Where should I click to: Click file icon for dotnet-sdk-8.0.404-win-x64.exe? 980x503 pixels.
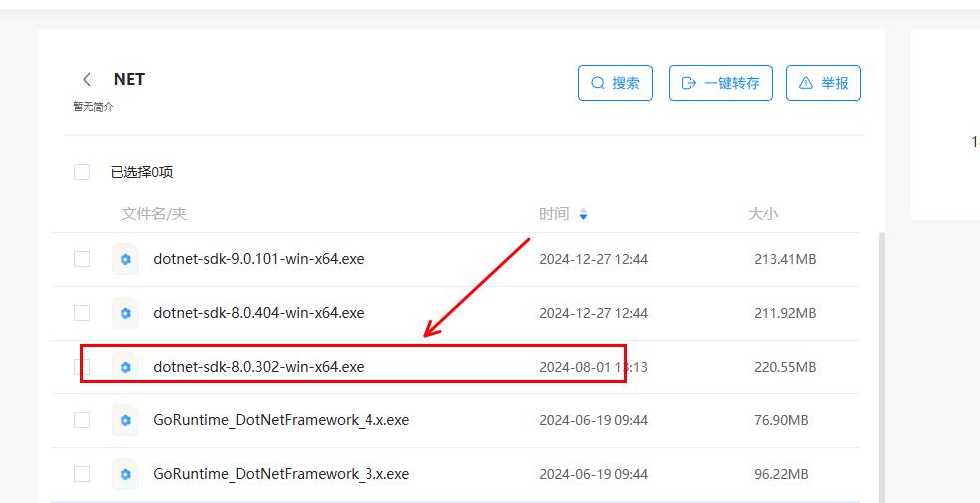pyautogui.click(x=125, y=313)
